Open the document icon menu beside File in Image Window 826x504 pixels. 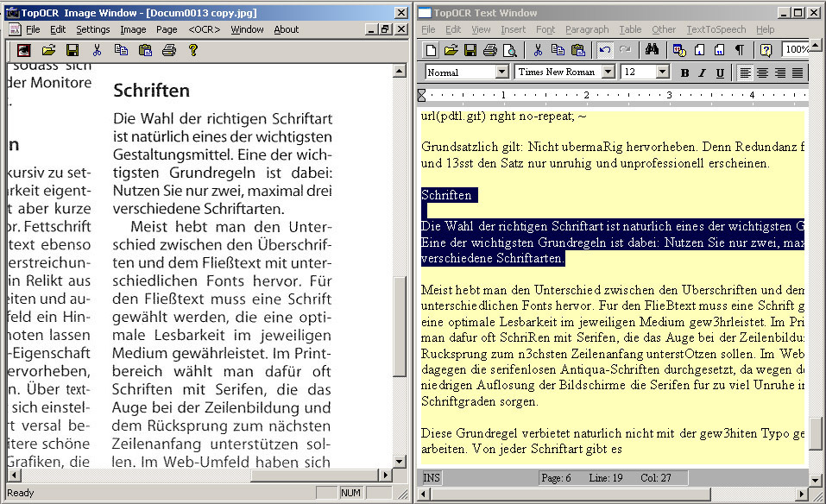coord(16,29)
